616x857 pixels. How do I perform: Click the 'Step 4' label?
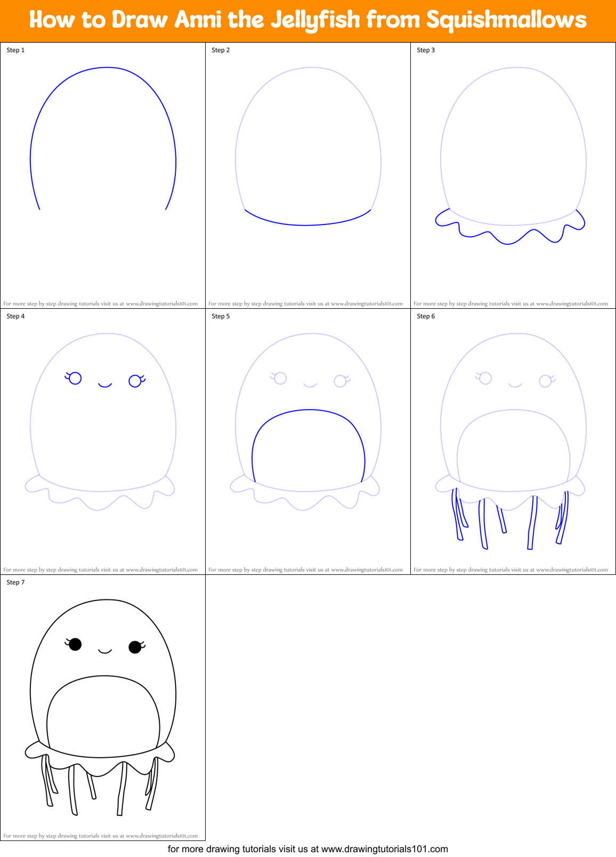(15, 316)
